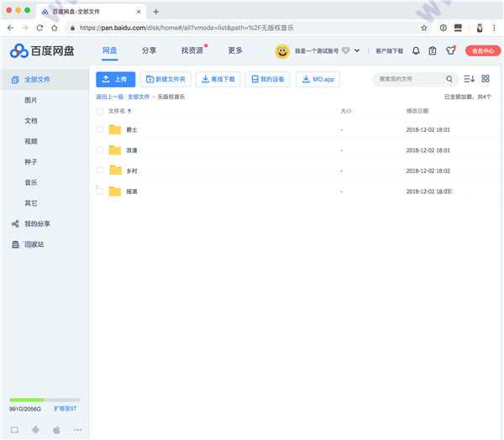
Task: Click the notification bell icon
Action: [416, 50]
